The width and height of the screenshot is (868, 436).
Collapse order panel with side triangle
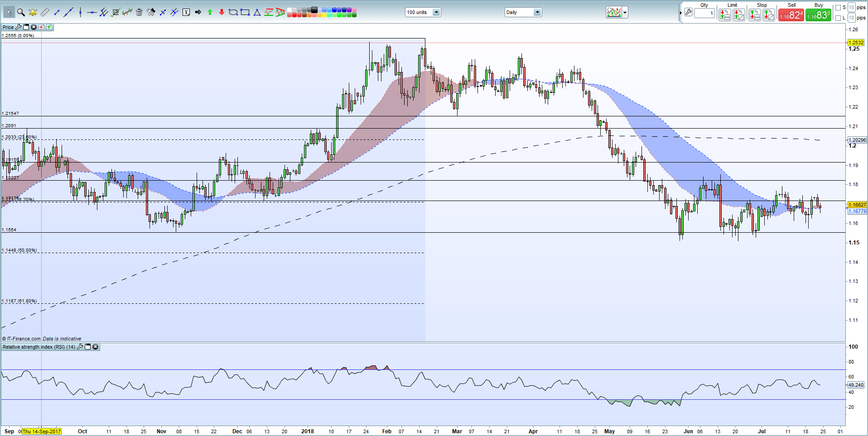pyautogui.click(x=681, y=13)
